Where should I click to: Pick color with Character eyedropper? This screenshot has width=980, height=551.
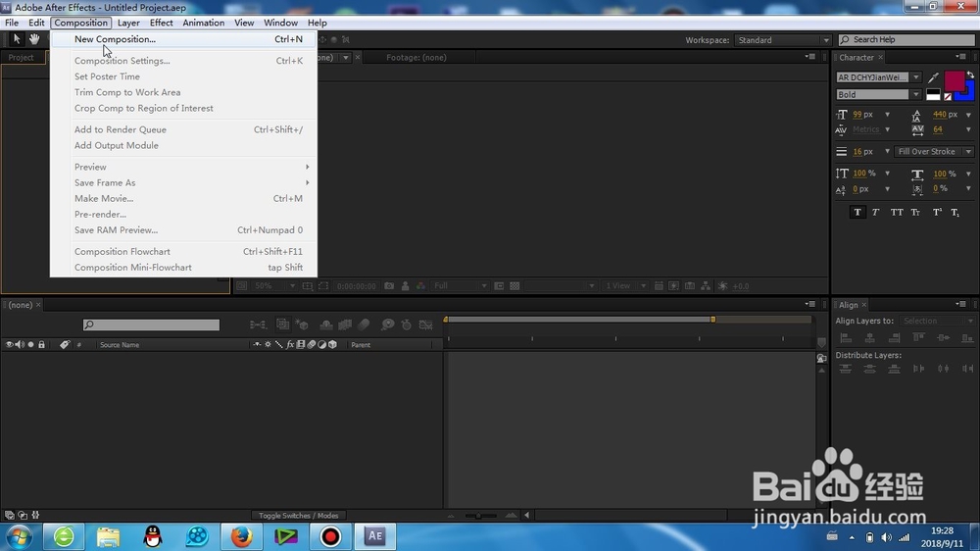[933, 77]
